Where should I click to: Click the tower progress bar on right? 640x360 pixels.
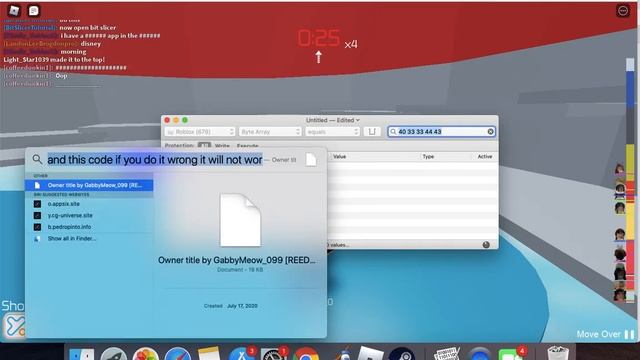pos(631,180)
